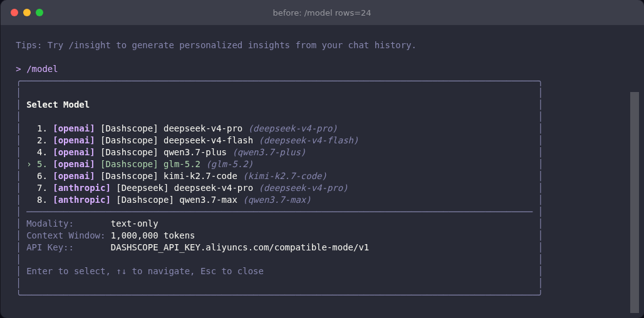Click the Select Model heading

pyautogui.click(x=58, y=105)
